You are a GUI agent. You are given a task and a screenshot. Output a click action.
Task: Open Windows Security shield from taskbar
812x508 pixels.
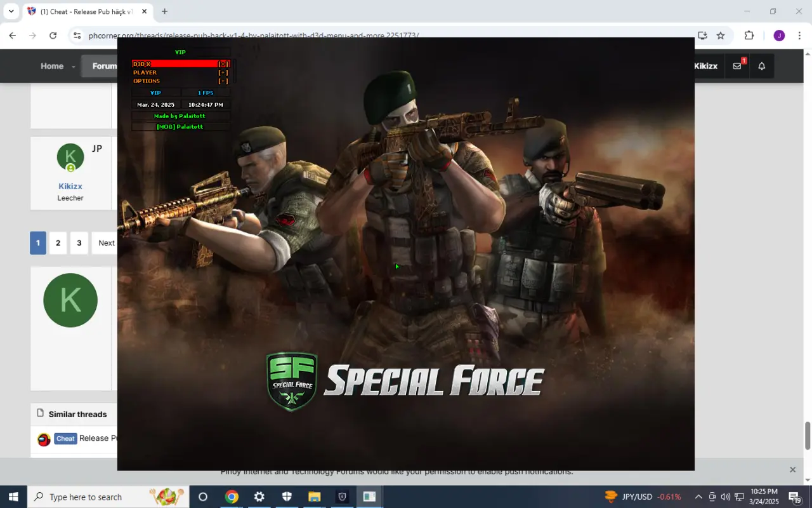287,497
